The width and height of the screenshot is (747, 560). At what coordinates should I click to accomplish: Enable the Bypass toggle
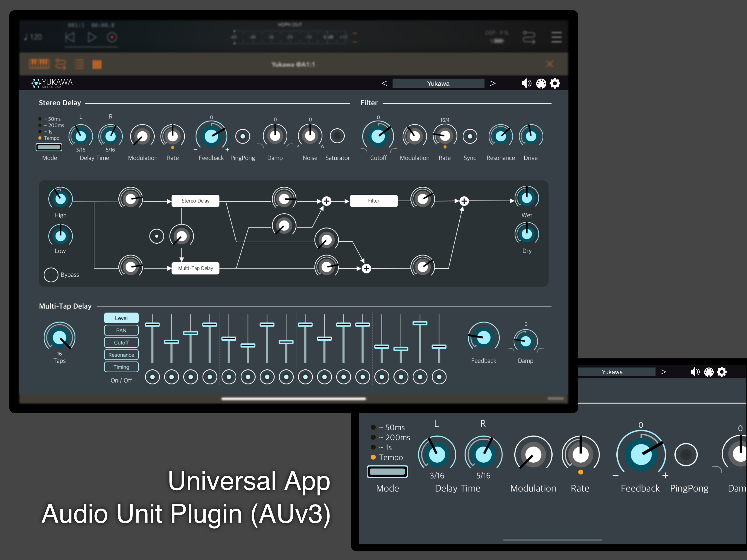[x=51, y=275]
